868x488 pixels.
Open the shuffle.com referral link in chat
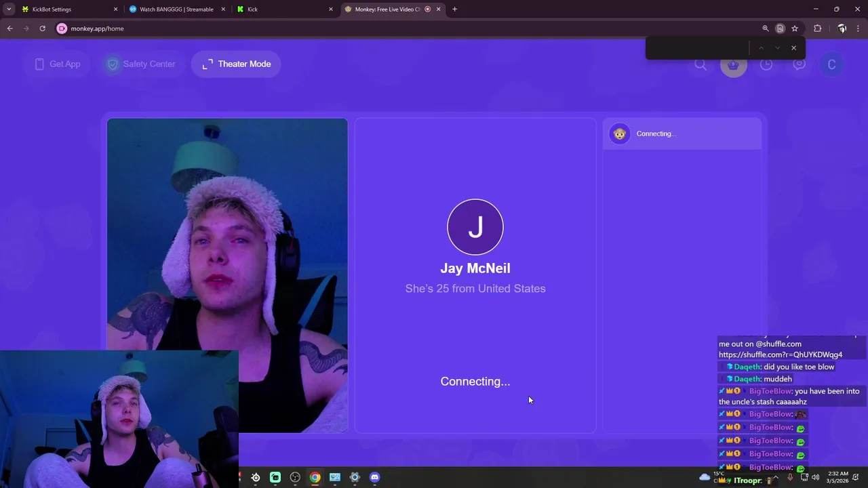tap(781, 354)
